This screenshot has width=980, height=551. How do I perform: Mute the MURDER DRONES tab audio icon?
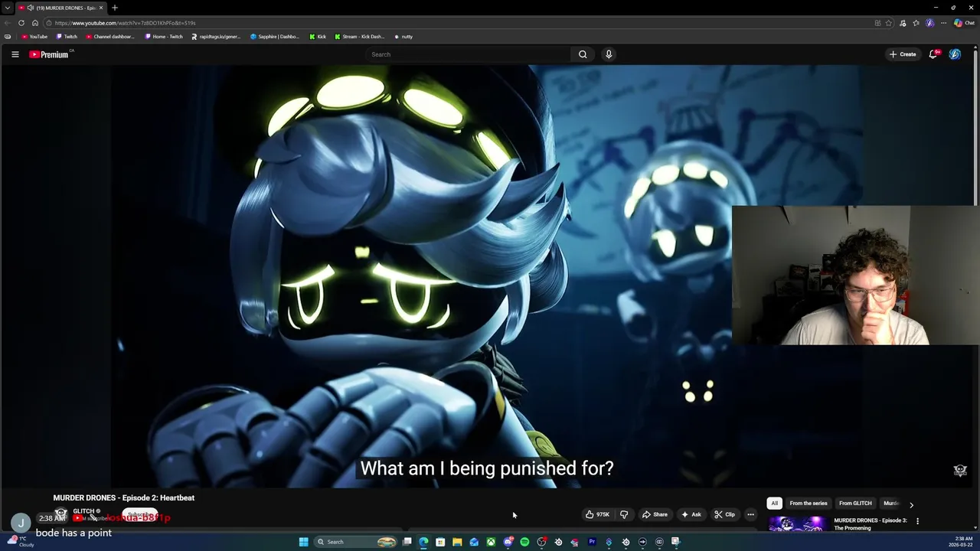click(31, 8)
